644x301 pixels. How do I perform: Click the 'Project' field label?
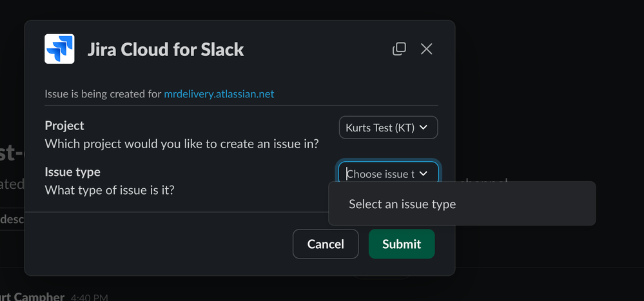[x=64, y=126]
